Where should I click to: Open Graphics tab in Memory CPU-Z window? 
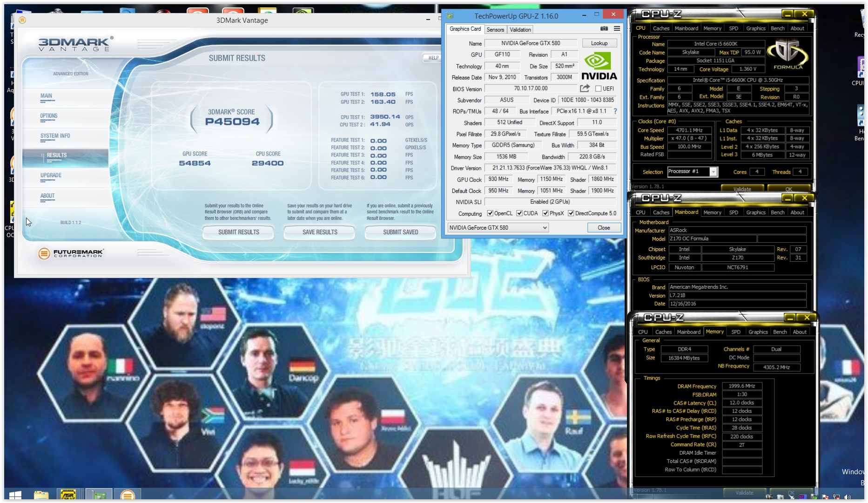click(758, 332)
